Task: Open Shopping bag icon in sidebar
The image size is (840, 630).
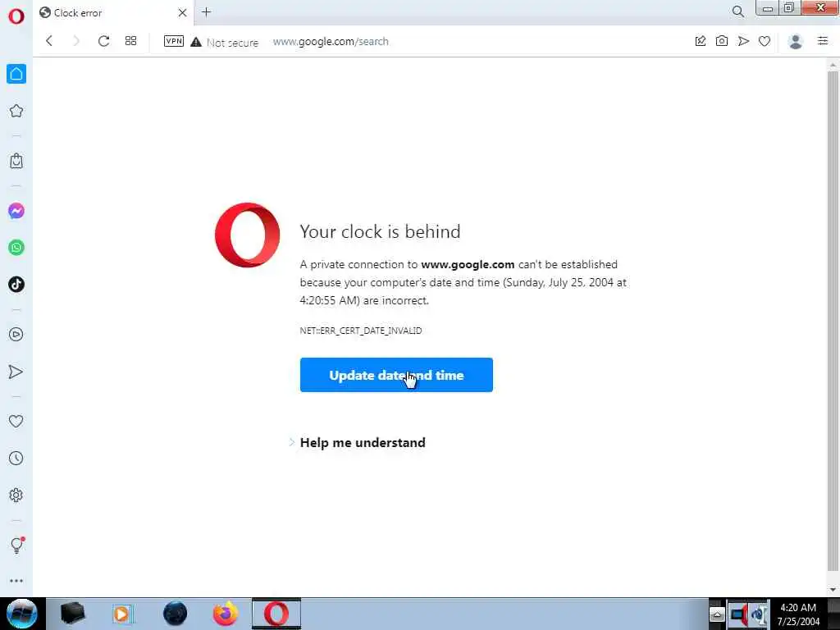Action: (16, 161)
